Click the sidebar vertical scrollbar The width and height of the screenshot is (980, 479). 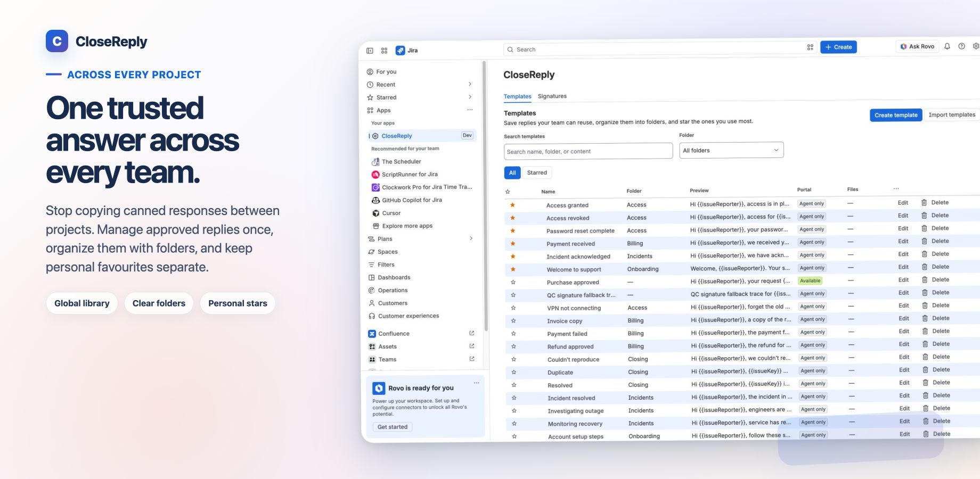(x=485, y=197)
